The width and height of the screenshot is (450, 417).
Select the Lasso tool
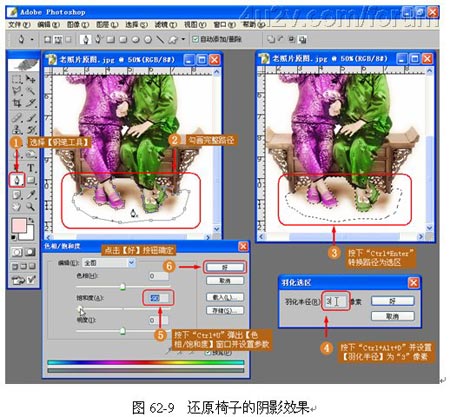point(17,91)
